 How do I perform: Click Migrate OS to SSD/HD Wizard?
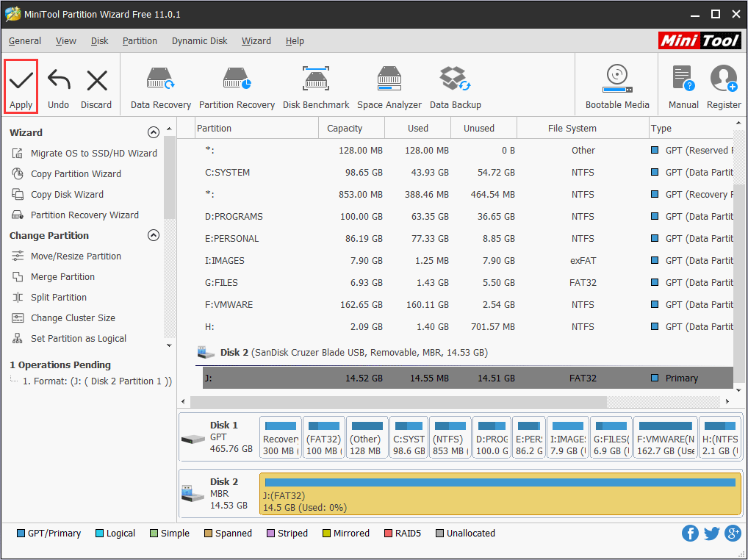coord(93,154)
